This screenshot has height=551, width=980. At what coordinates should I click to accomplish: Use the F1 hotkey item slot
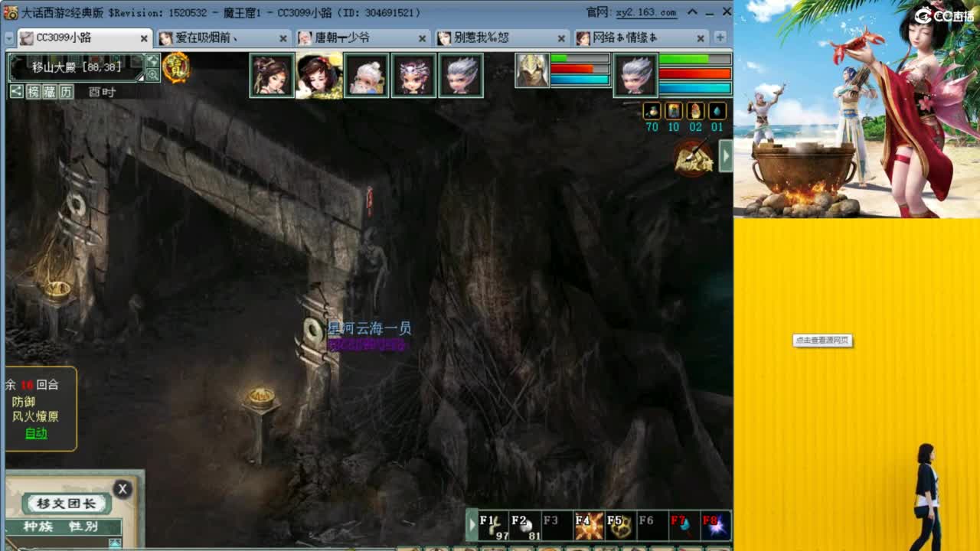(494, 526)
